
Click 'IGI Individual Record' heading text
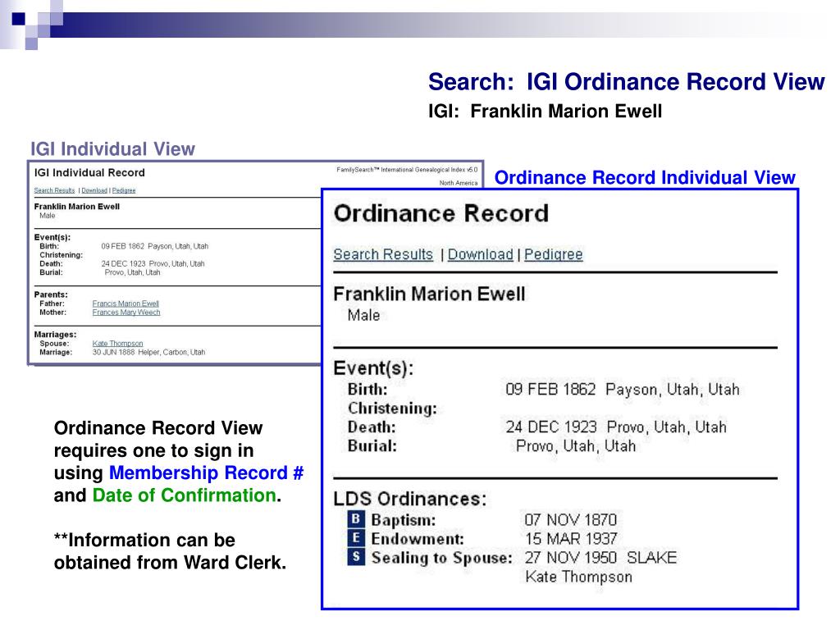[89, 172]
